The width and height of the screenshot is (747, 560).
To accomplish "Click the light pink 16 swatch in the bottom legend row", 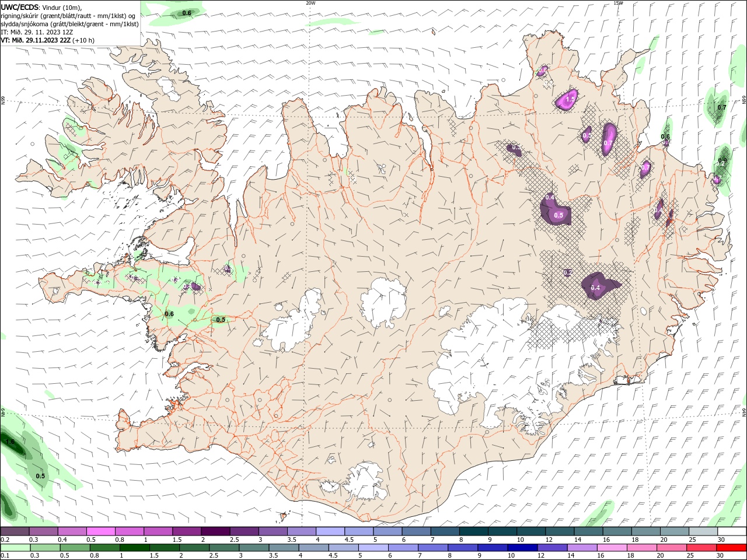I will (x=611, y=548).
